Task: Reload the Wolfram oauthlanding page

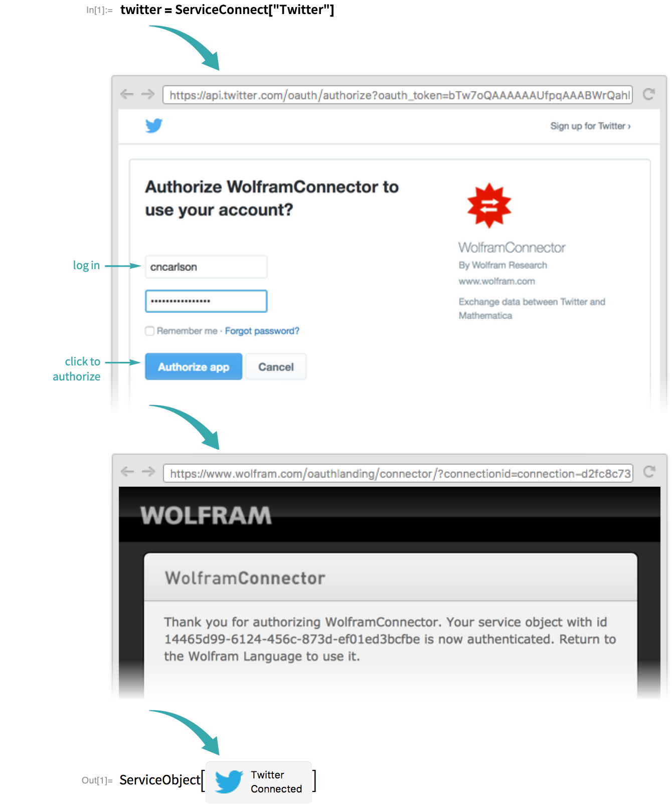Action: (x=649, y=472)
